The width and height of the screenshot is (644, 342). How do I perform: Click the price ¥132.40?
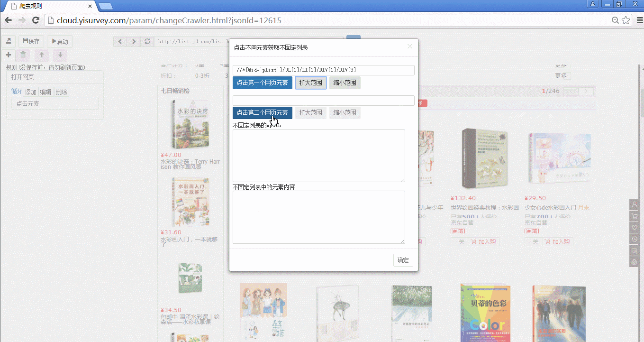click(x=463, y=198)
